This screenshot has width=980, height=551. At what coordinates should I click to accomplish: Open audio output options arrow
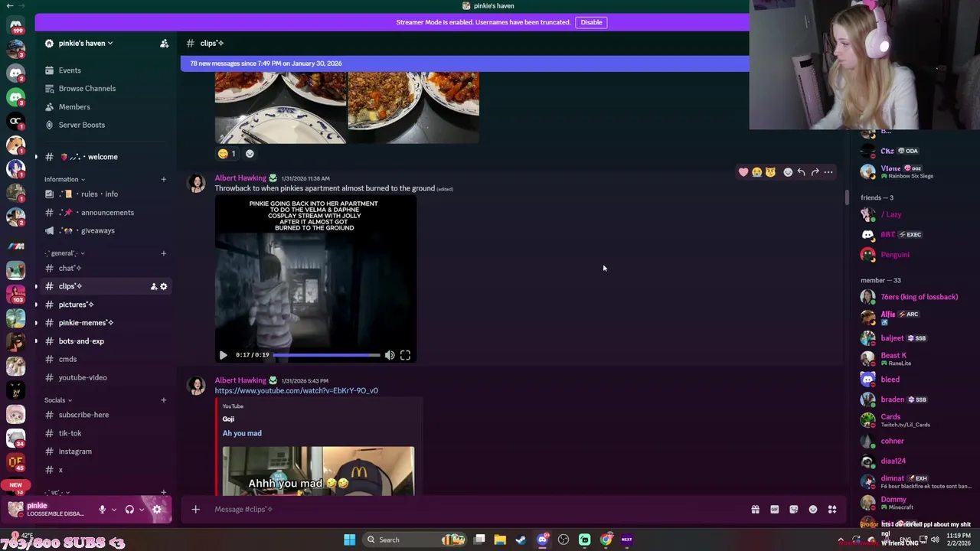[142, 510]
